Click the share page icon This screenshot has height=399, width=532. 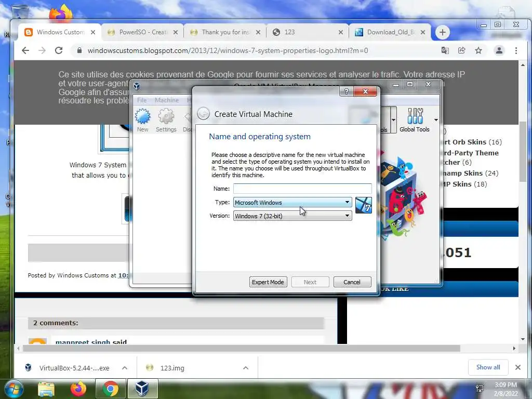point(461,50)
